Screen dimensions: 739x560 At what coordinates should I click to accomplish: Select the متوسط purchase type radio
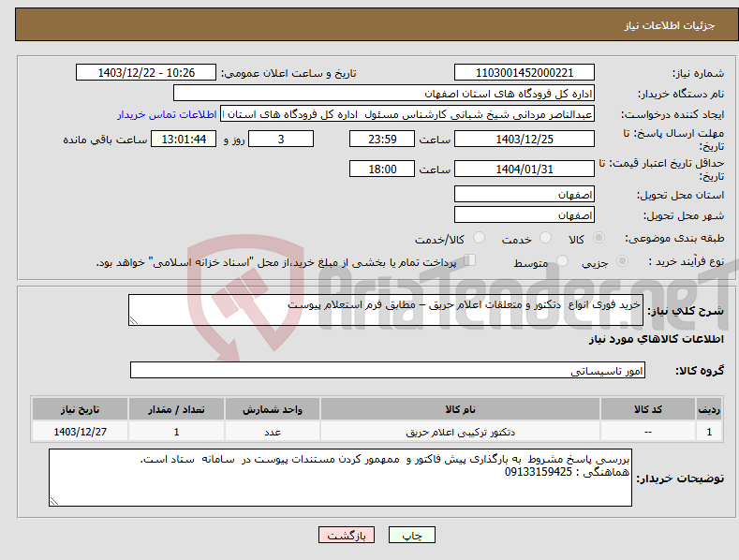coord(562,260)
